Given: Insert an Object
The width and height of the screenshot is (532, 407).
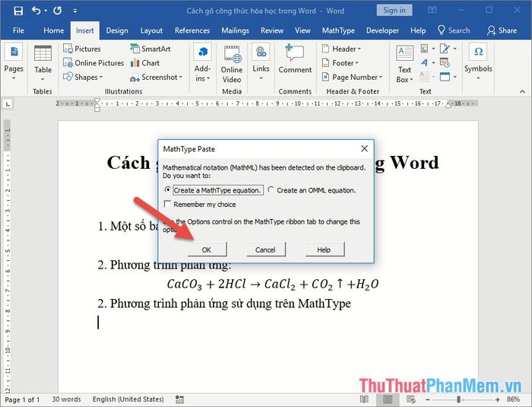Looking at the screenshot, I should (x=448, y=76).
